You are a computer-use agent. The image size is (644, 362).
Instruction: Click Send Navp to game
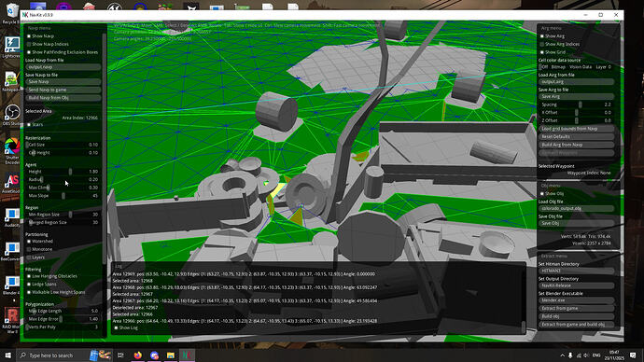[63, 90]
